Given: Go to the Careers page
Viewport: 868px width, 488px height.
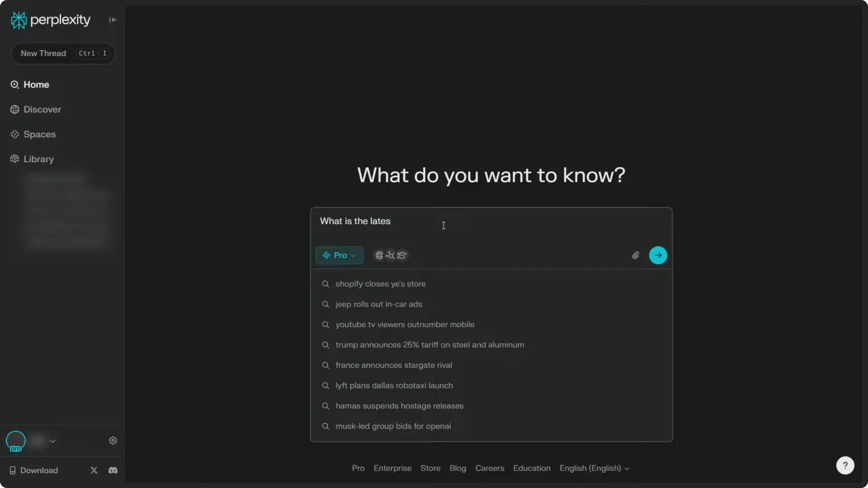Looking at the screenshot, I should tap(490, 469).
